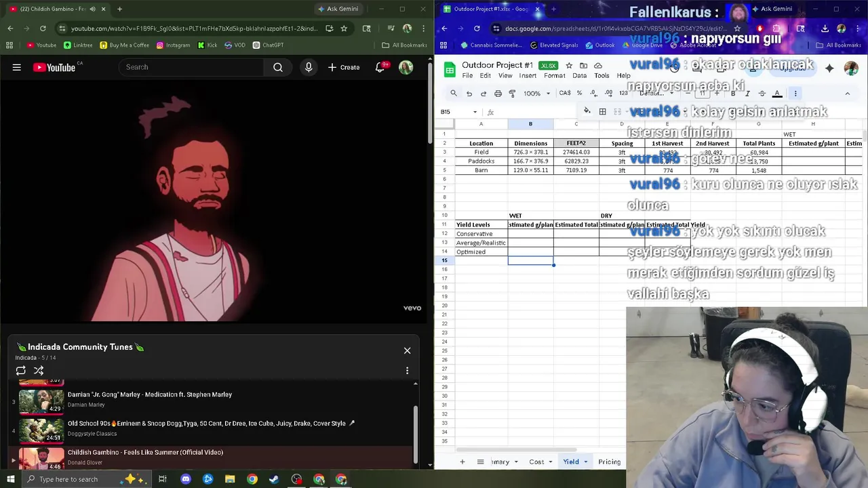Click Ask Gemini in YouTube window

coord(338,9)
